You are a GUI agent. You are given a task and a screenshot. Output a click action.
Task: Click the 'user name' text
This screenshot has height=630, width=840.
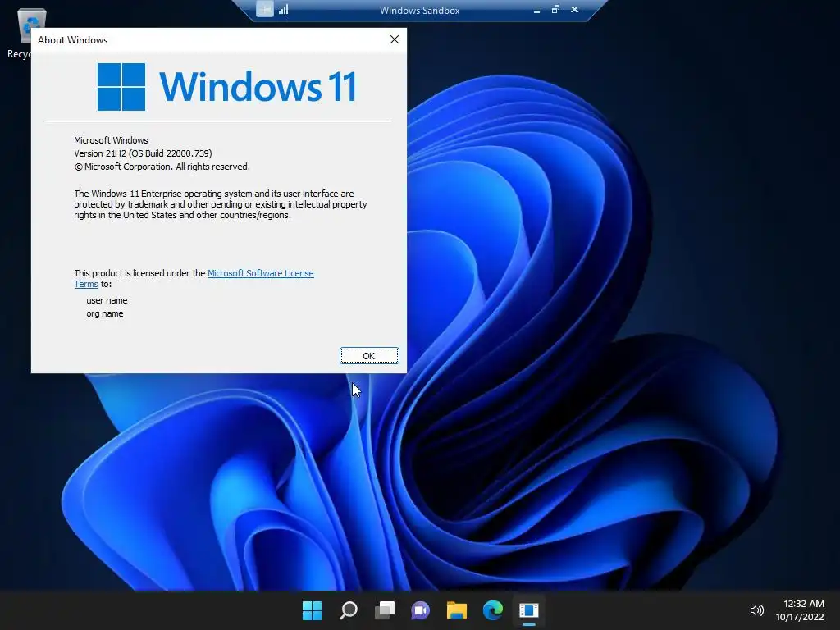pyautogui.click(x=107, y=300)
